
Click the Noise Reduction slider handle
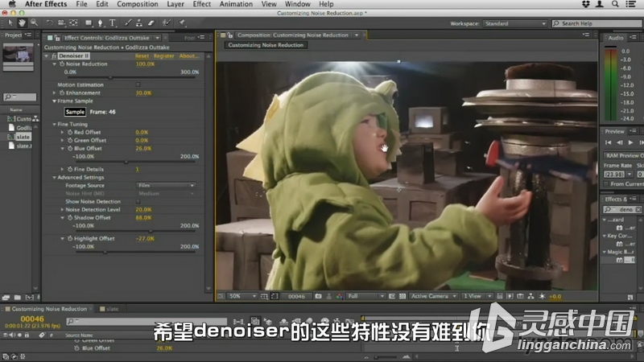pyautogui.click(x=110, y=77)
